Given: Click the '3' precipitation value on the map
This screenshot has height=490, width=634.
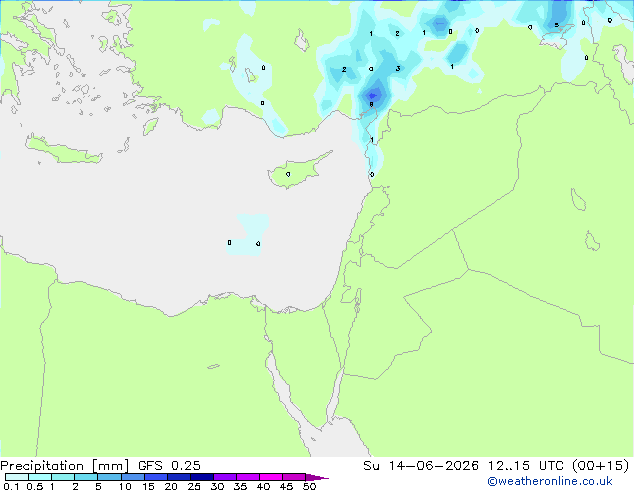Looking at the screenshot, I should click(398, 68).
